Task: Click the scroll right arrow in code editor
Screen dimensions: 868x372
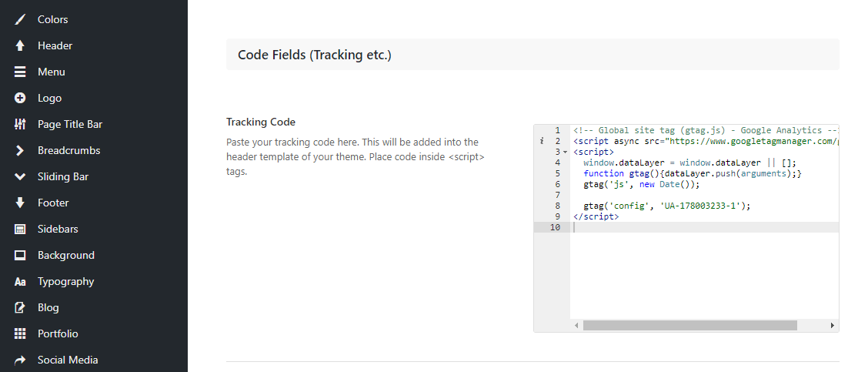Action: tap(833, 326)
